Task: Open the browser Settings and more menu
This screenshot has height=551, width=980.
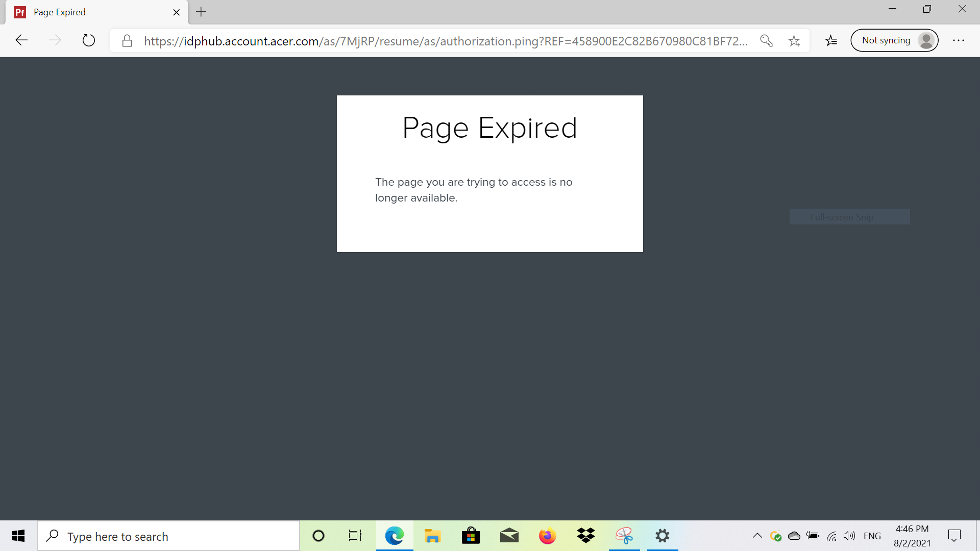Action: pyautogui.click(x=959, y=40)
